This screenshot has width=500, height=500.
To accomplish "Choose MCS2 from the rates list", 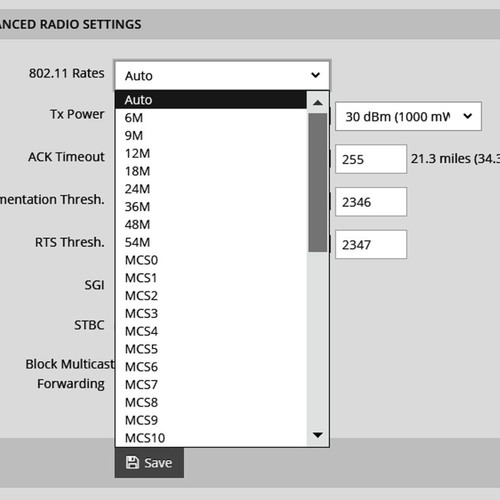I will point(211,295).
